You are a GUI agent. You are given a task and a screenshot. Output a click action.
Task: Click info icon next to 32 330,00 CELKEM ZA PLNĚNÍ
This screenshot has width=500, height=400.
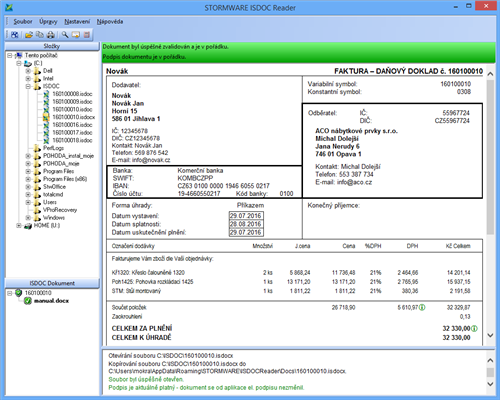click(x=474, y=329)
